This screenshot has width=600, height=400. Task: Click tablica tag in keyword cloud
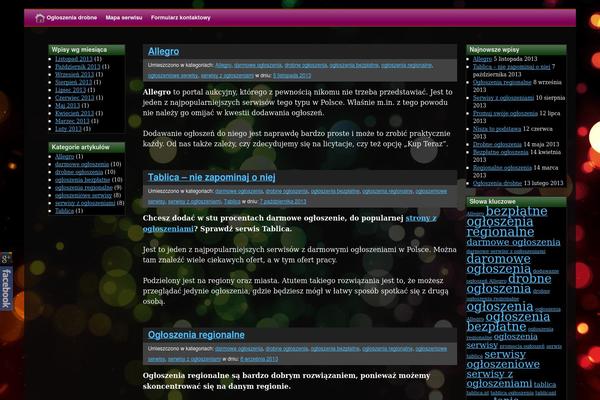point(545,384)
